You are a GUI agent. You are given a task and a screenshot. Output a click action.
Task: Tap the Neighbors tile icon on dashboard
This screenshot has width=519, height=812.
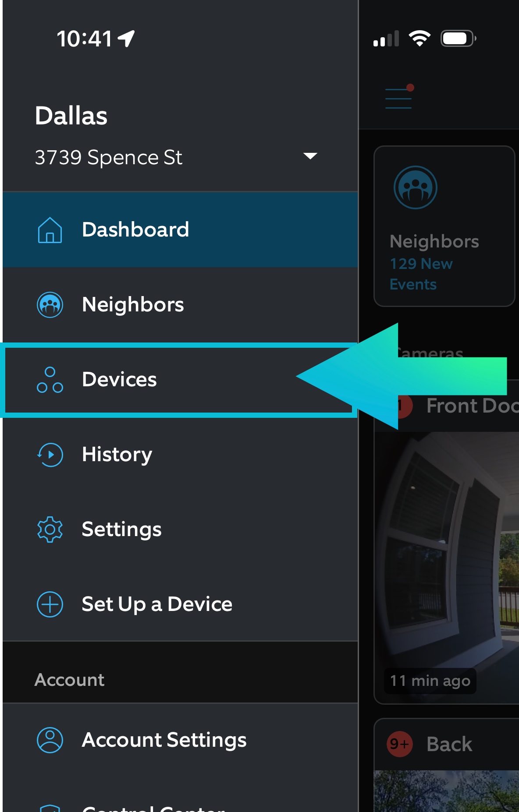[x=416, y=187]
